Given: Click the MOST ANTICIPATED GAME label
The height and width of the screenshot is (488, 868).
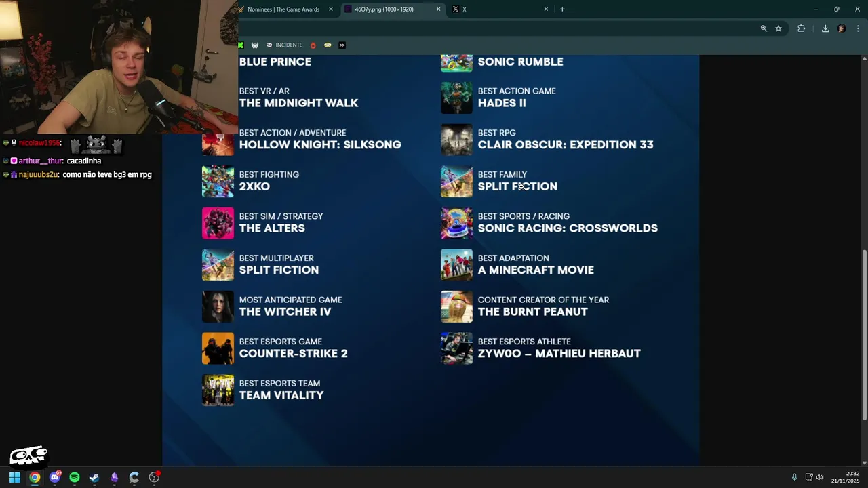Looking at the screenshot, I should point(290,300).
